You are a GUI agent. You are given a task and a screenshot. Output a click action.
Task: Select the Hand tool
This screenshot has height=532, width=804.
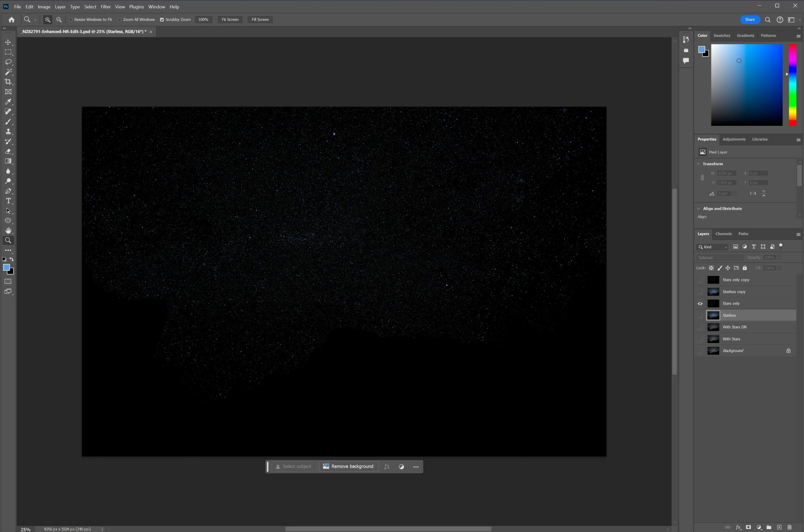(8, 231)
